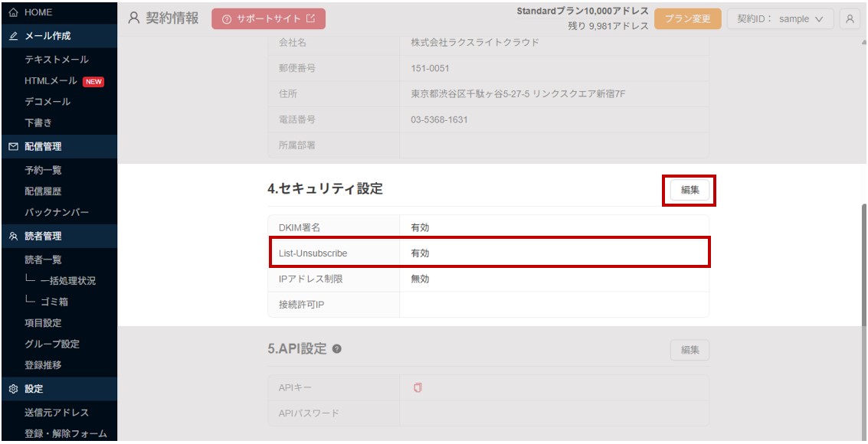Click the 設定 gear icon in sidebar

coord(14,389)
